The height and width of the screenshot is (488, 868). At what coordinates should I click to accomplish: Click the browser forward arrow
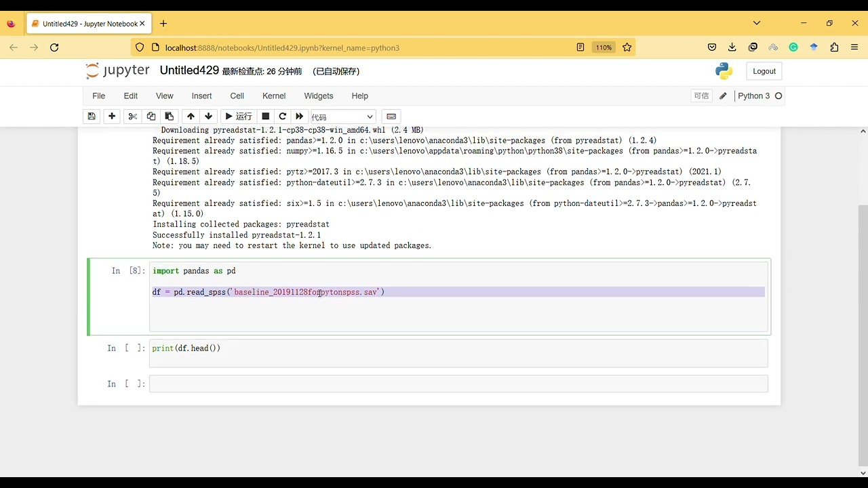point(34,47)
